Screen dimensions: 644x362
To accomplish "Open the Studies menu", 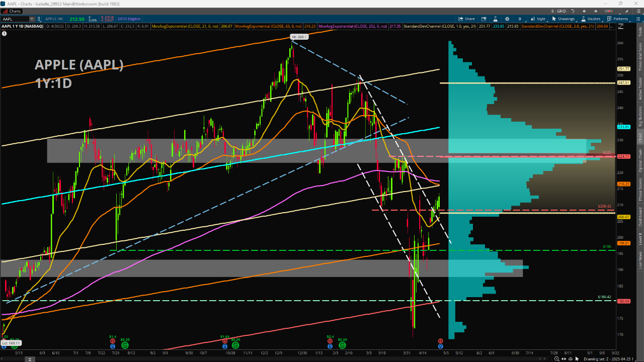I will 591,19.
